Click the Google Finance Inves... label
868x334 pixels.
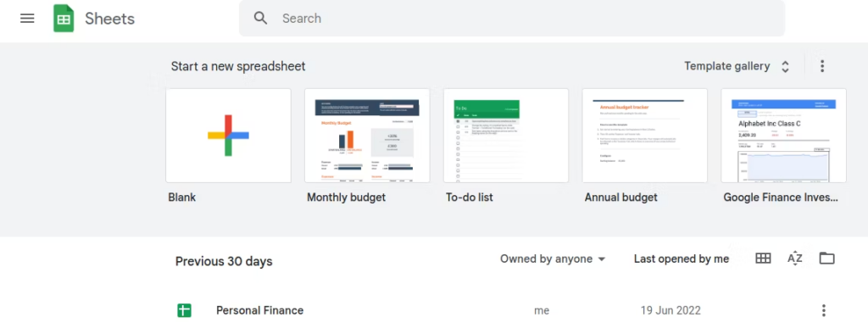(x=781, y=198)
